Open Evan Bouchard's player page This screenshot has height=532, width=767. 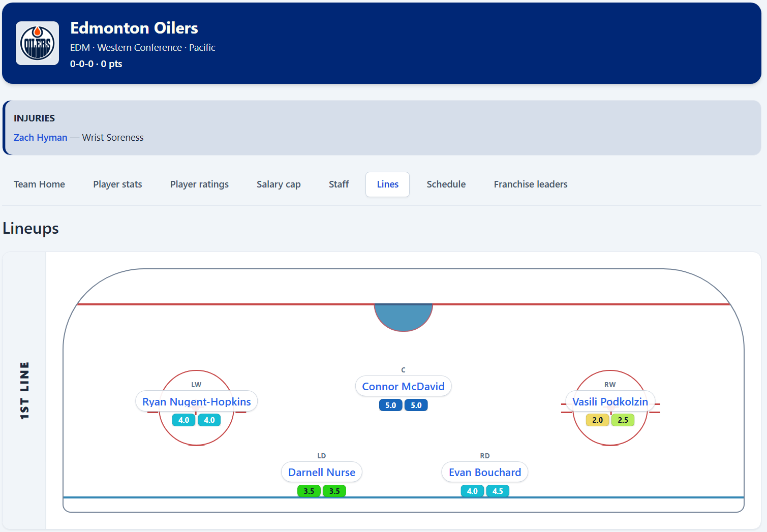coord(484,473)
